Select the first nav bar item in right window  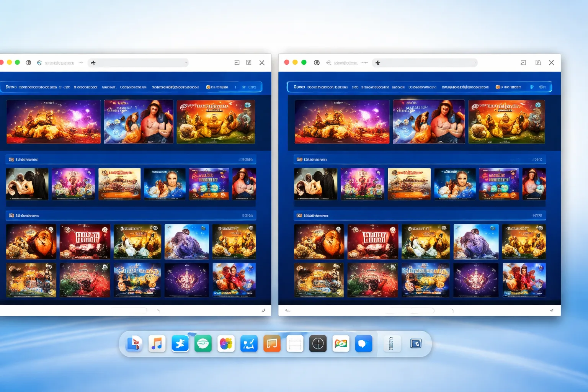(299, 87)
